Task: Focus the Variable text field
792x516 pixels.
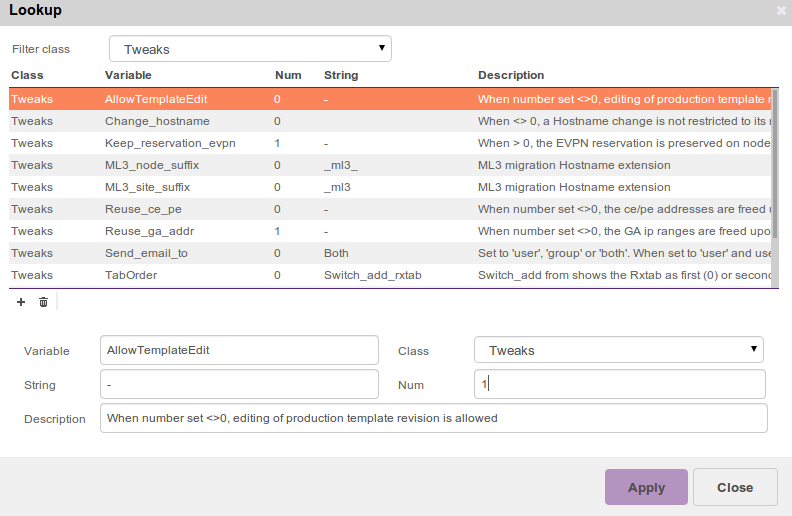Action: [x=239, y=350]
